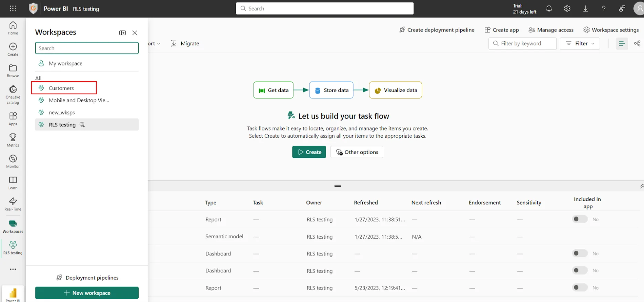Open Metrics in left navigation

[x=13, y=140]
